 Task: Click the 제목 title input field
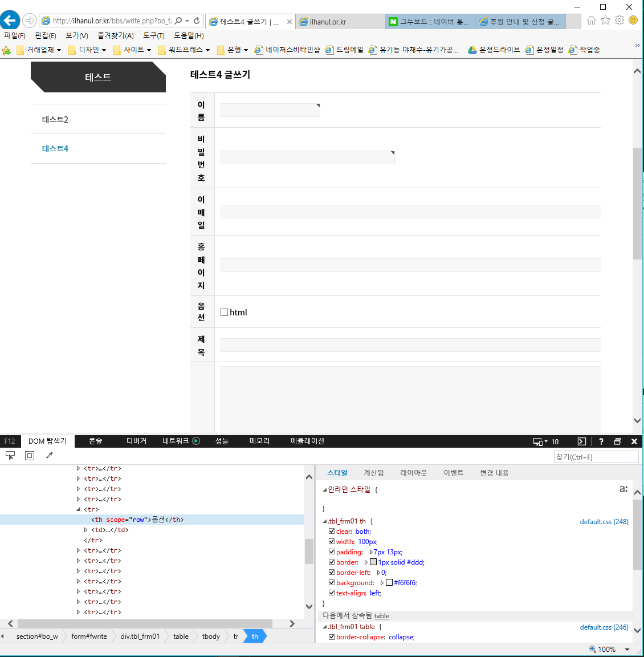point(410,345)
